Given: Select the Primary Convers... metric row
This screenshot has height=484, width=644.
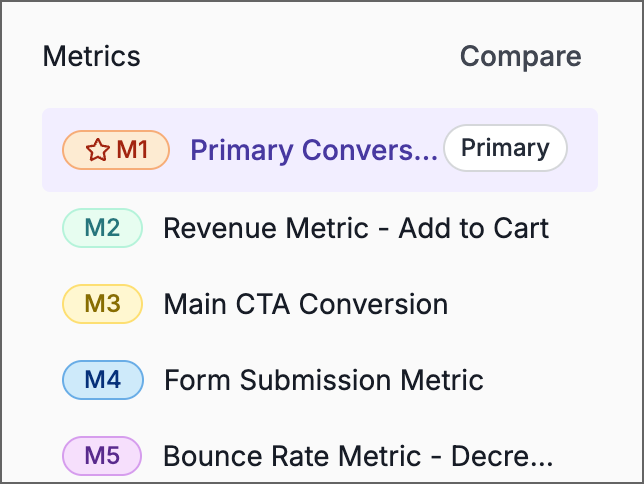Looking at the screenshot, I should click(x=320, y=150).
